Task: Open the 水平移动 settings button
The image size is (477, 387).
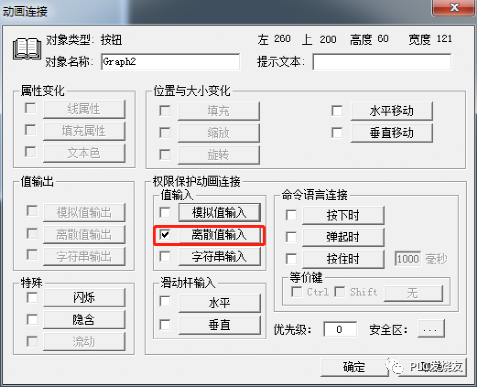Action: pyautogui.click(x=392, y=111)
